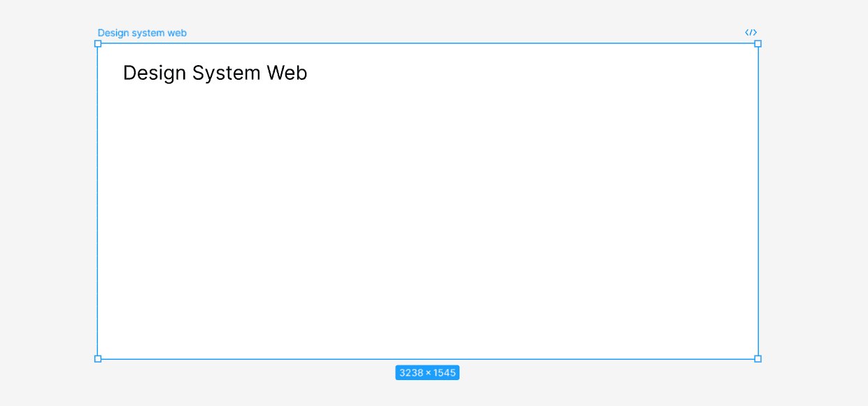Viewport: 868px width, 406px height.
Task: Click the word 'web' in the frame label
Action: pyautogui.click(x=177, y=33)
